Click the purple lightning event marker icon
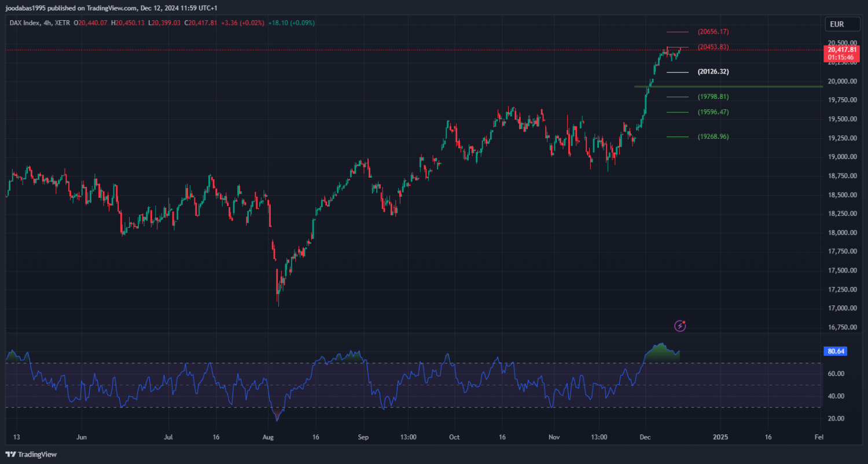Image resolution: width=868 pixels, height=464 pixels. 681,326
